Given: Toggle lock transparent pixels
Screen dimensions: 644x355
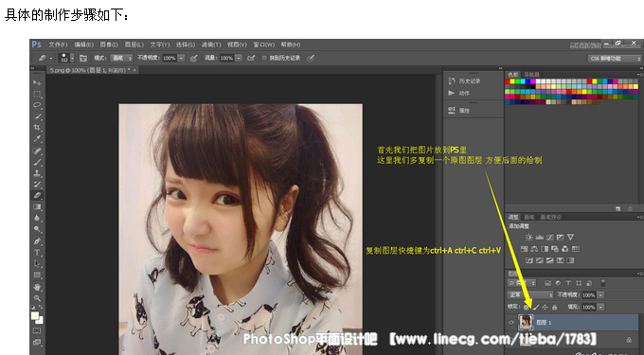Looking at the screenshot, I should pyautogui.click(x=527, y=307).
